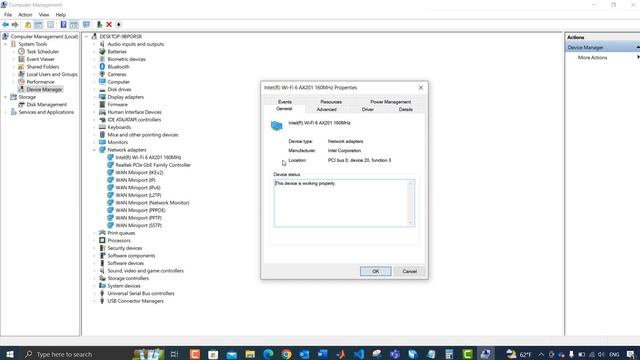Switch to the Events tab

click(x=284, y=102)
